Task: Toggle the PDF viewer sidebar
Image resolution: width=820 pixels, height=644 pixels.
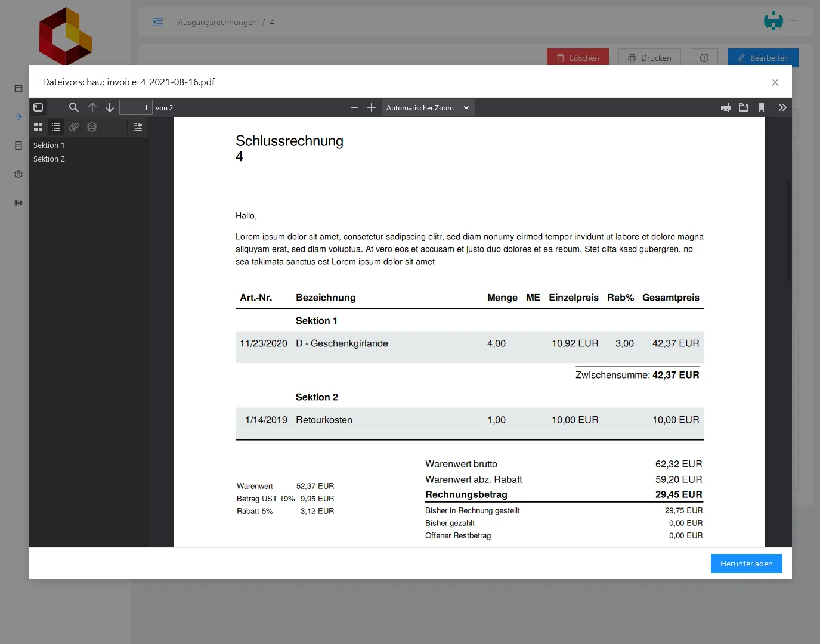Action: pyautogui.click(x=38, y=107)
